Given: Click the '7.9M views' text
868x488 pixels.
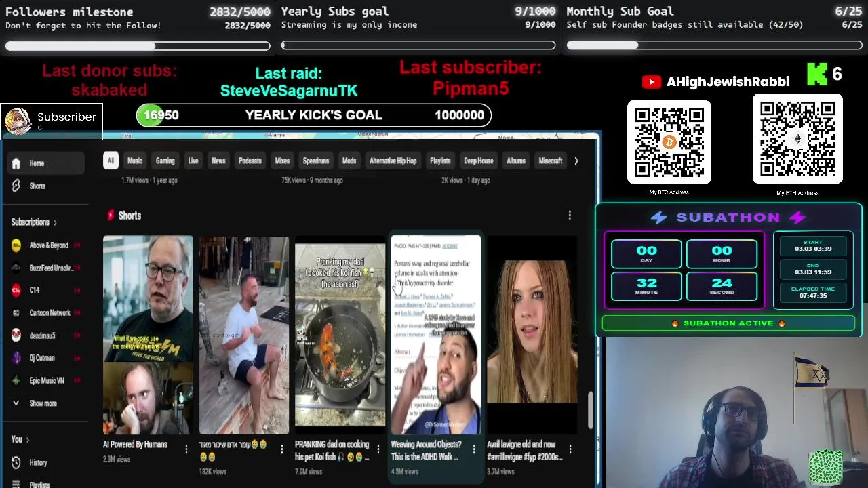Looking at the screenshot, I should (308, 472).
